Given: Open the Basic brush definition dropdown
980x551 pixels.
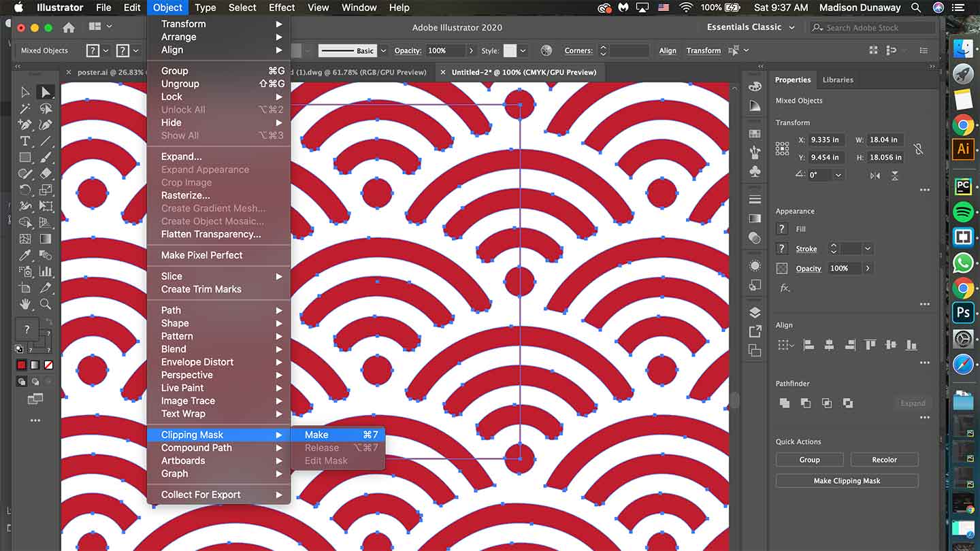Looking at the screenshot, I should [383, 50].
